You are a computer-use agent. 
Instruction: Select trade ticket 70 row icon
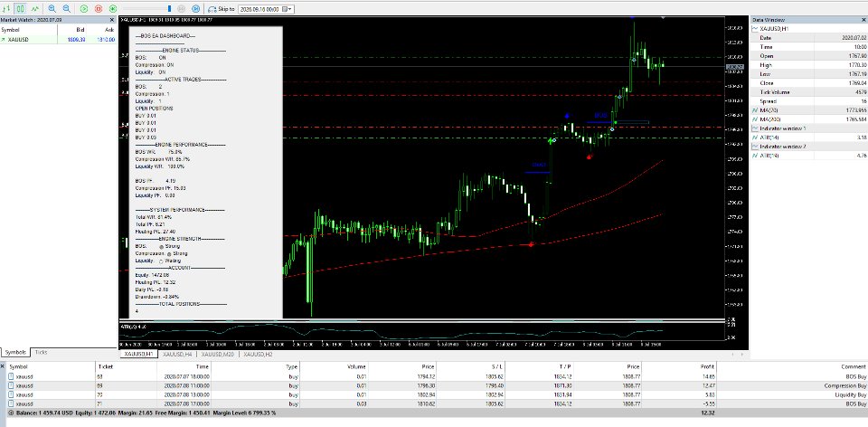click(12, 394)
